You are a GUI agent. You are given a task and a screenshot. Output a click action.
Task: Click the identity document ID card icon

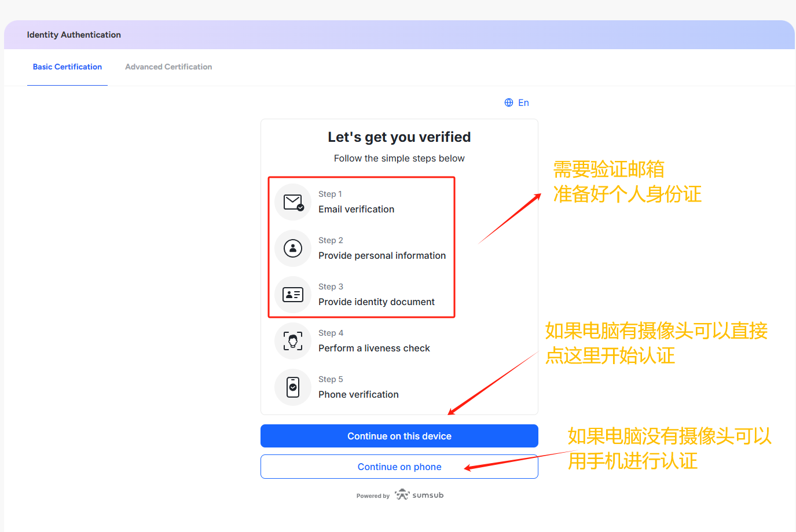[293, 295]
